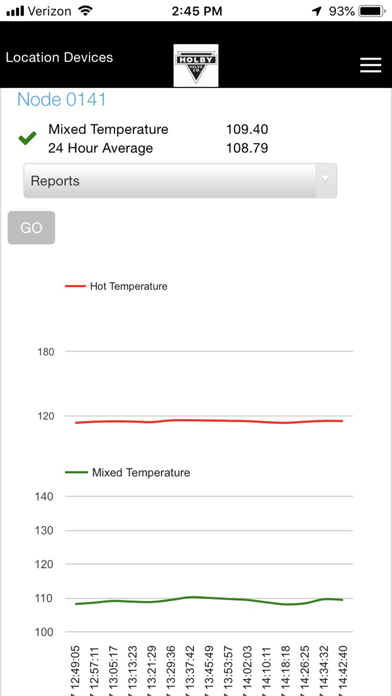Open the Node 0141 link
Screen dimensions: 392x696
click(x=62, y=99)
